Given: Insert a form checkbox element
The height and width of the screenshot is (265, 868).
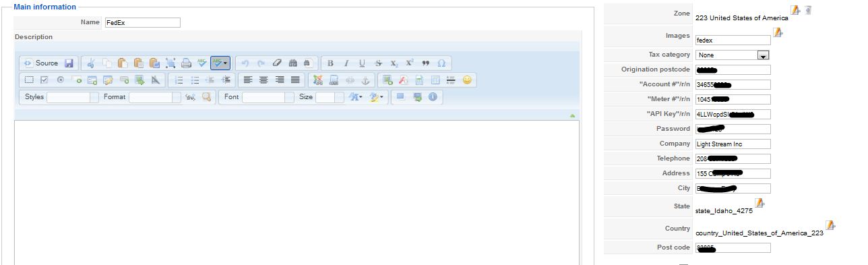Looking at the screenshot, I should 44,80.
